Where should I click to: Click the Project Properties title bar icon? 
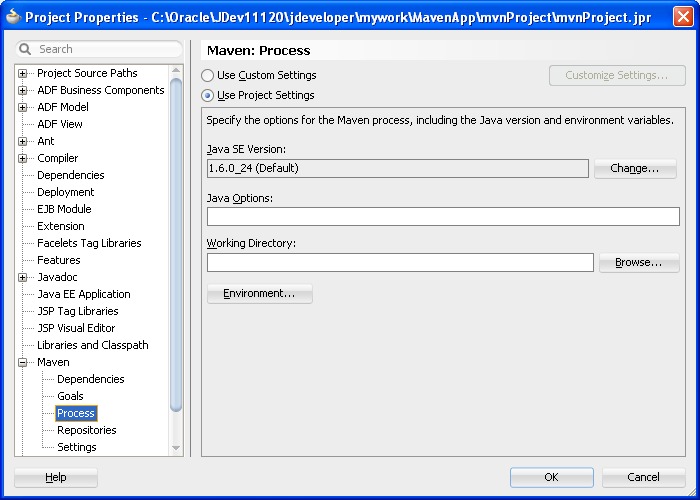(12, 16)
